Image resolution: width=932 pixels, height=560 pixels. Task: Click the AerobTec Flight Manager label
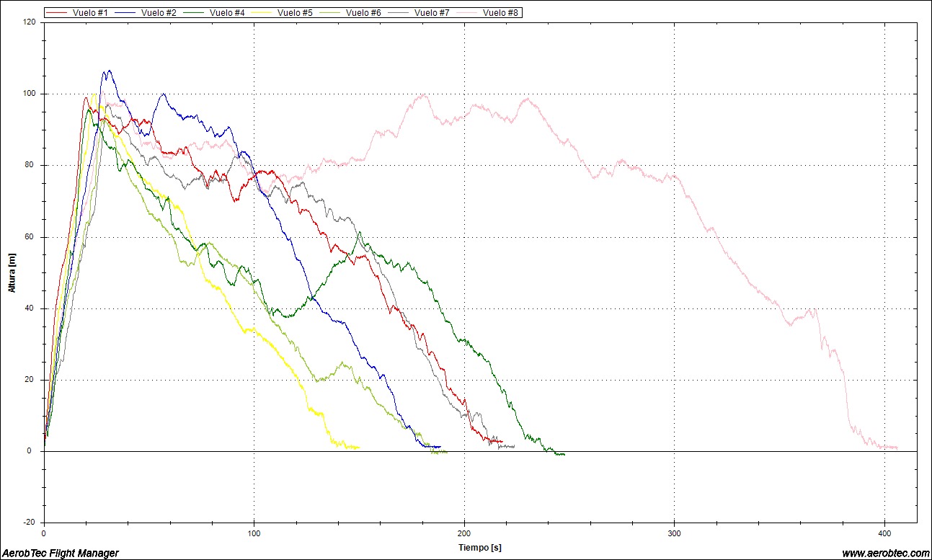[60, 553]
